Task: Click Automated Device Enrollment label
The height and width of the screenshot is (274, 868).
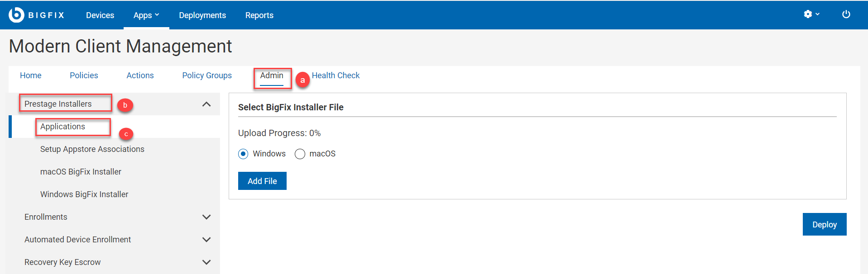Action: click(x=77, y=240)
